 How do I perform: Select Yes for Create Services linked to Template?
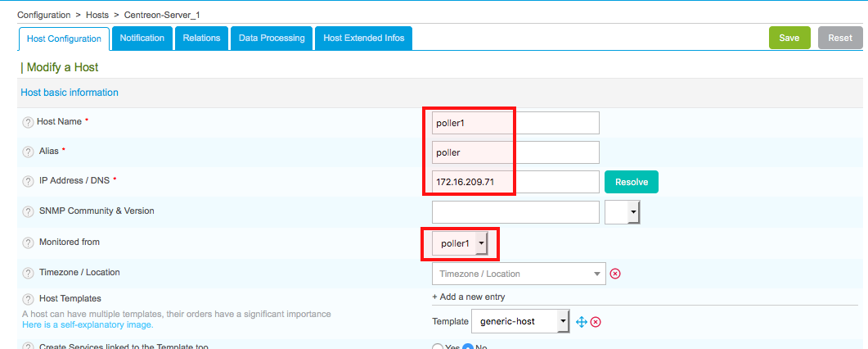click(438, 347)
